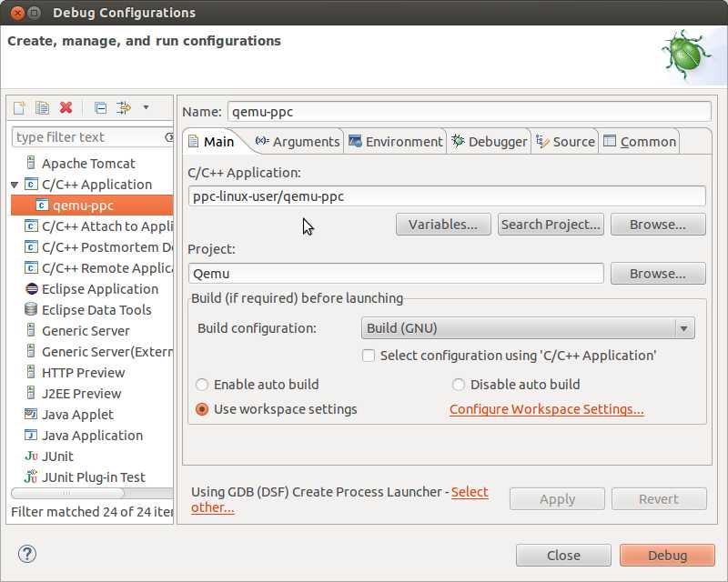Viewport: 728px width, 582px height.
Task: Select the Generic Server(External) entry
Action: 98,352
